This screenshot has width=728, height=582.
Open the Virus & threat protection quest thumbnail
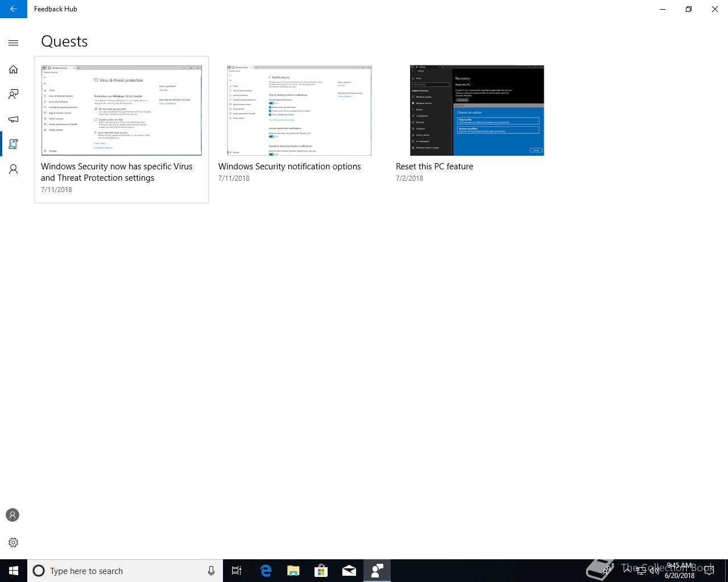[x=122, y=110]
